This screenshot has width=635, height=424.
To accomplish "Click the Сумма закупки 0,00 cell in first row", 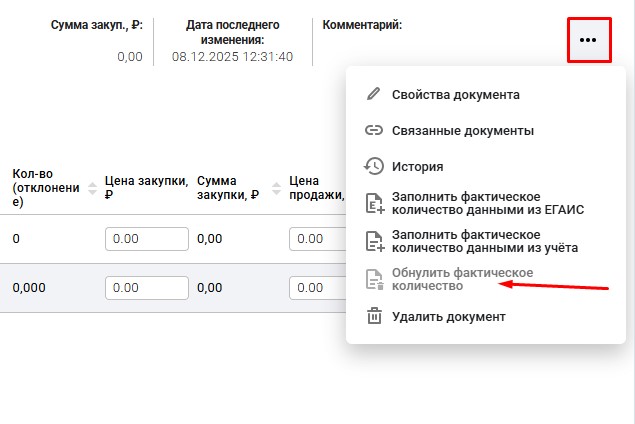I will pyautogui.click(x=209, y=239).
